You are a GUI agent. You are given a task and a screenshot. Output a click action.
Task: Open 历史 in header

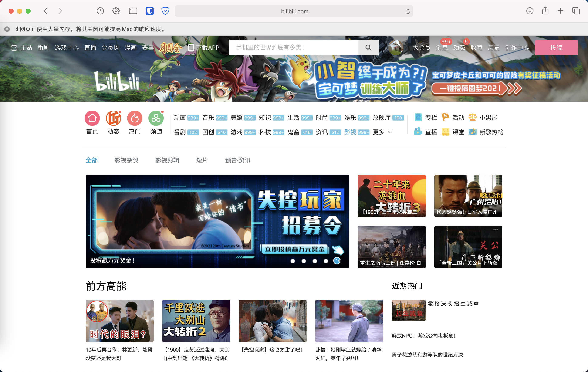[493, 47]
